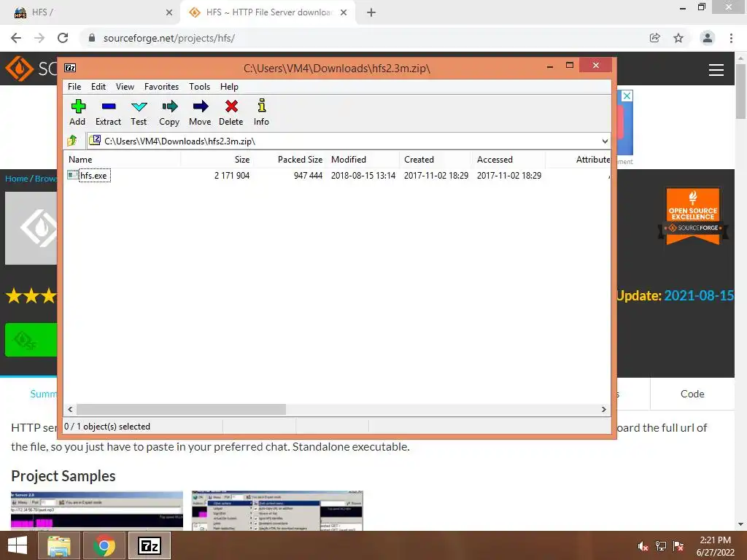Open the Windows Start button

[18, 545]
